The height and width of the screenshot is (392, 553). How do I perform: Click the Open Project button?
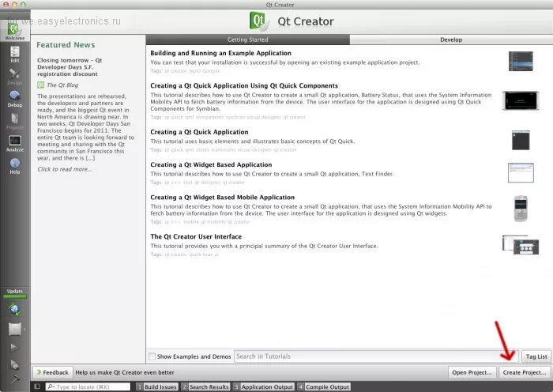472,372
